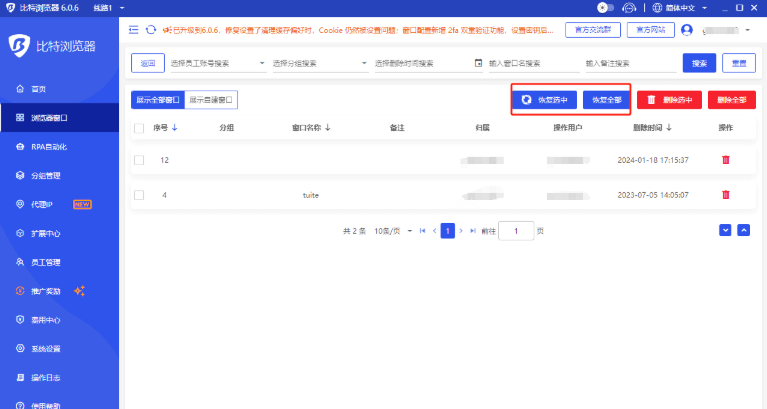The image size is (767, 409).
Task: Click the small logo in the title bar
Action: coord(10,8)
